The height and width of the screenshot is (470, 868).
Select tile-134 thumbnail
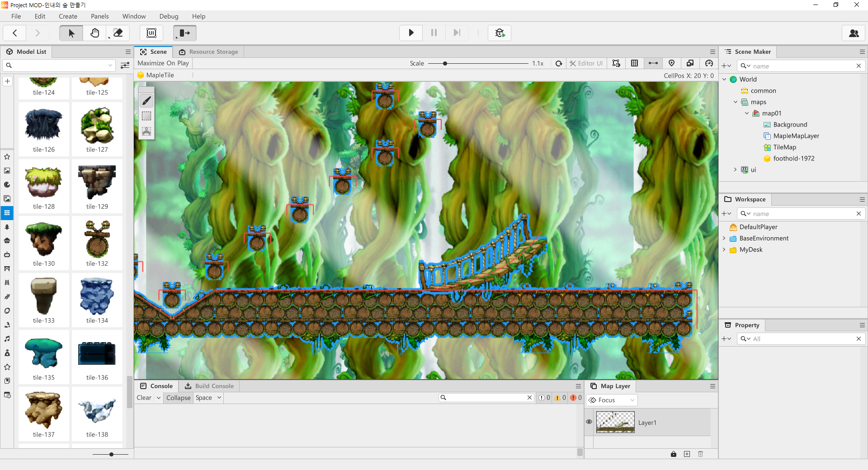click(x=97, y=300)
